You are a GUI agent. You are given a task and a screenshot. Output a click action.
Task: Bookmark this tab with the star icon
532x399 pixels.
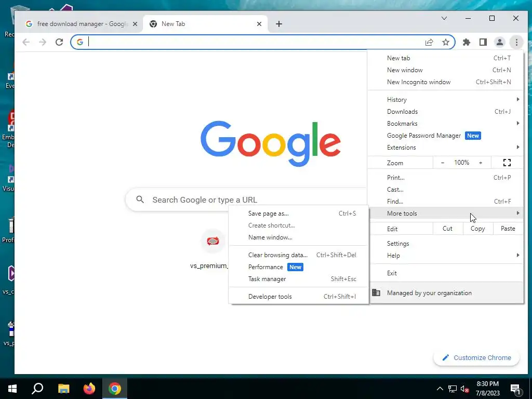point(446,42)
